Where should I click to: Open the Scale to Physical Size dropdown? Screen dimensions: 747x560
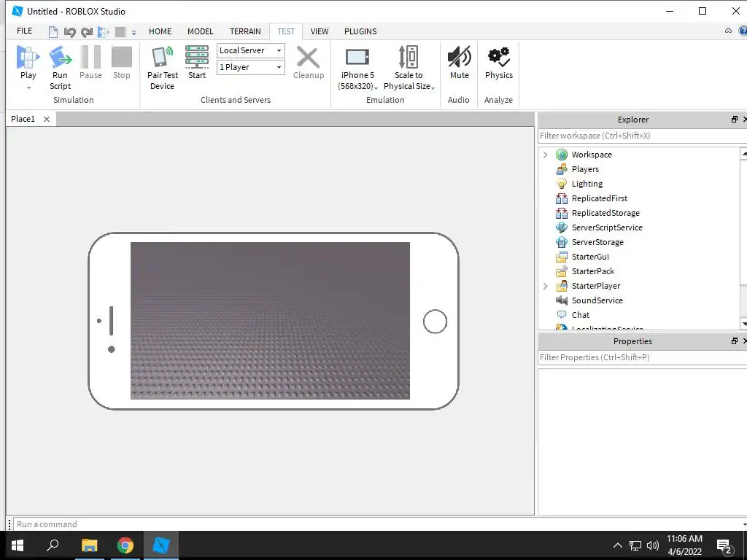point(409,69)
